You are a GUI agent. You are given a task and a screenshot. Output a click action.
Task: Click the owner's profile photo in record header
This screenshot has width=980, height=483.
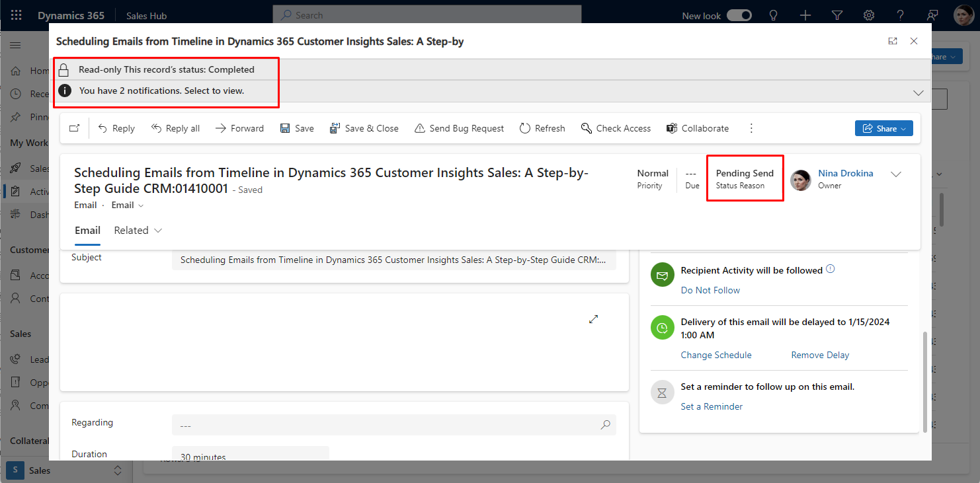(801, 180)
